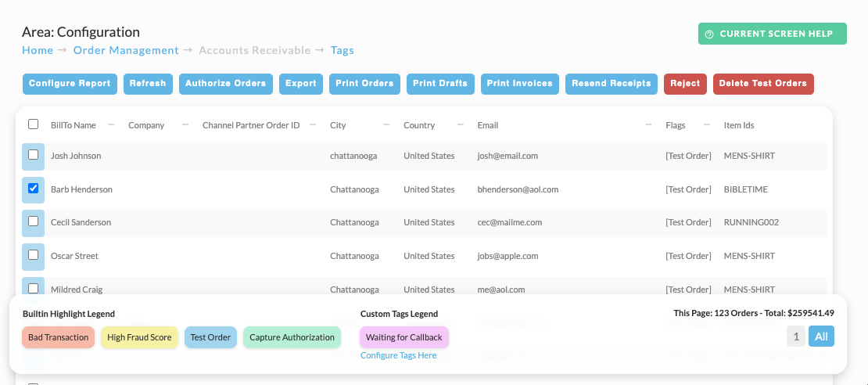Go to Home breadcrumb
This screenshot has width=868, height=385.
point(38,50)
